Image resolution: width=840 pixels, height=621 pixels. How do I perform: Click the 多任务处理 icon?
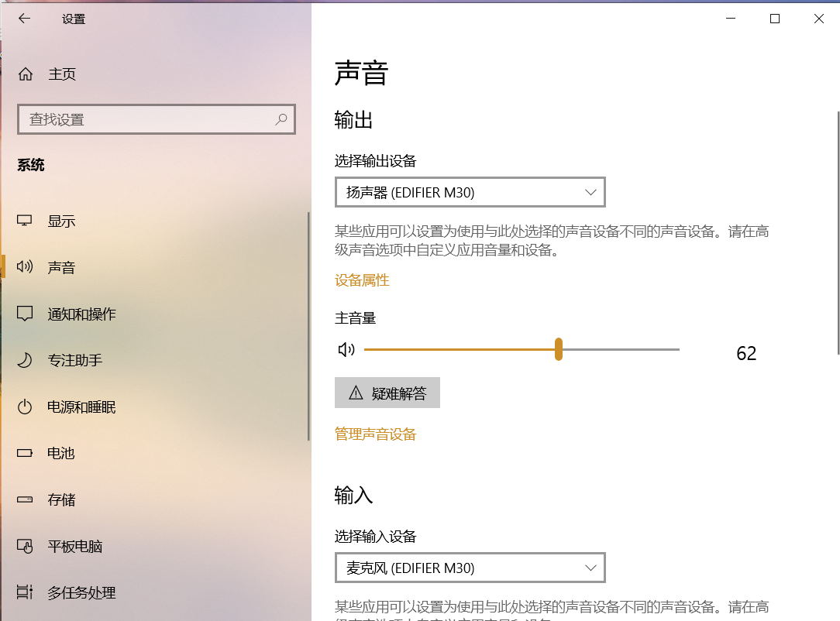pyautogui.click(x=25, y=592)
